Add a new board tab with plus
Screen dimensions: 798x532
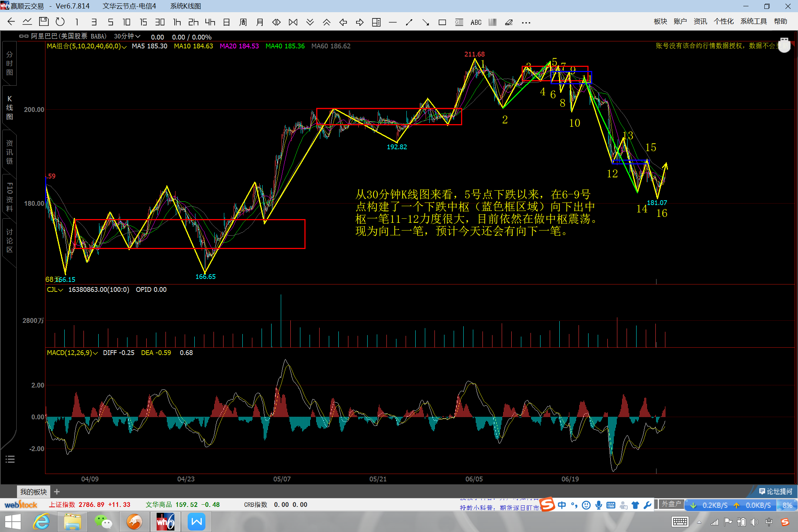pyautogui.click(x=57, y=492)
